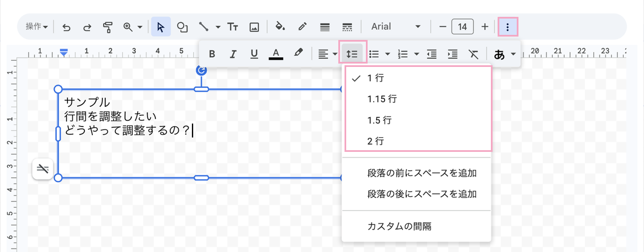644x252 pixels.
Task: Expand the あ input tools dropdown arrow
Action: coord(513,54)
